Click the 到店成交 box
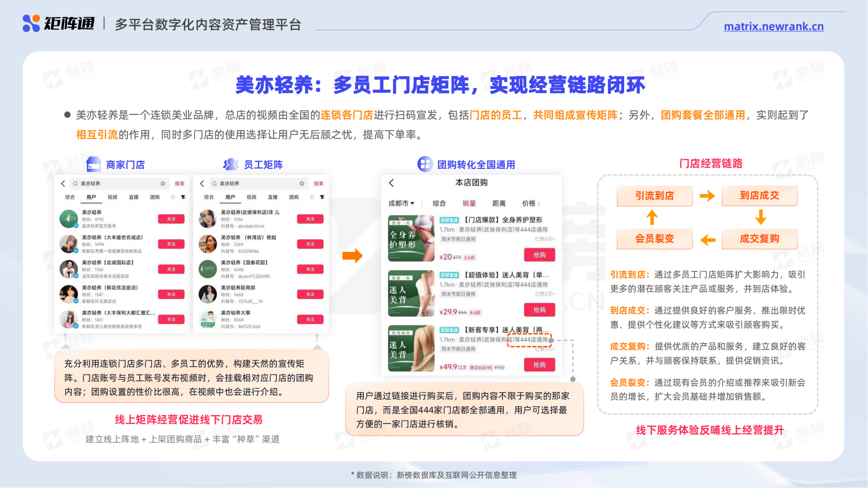Viewport: 868px width, 488px height. (x=760, y=196)
